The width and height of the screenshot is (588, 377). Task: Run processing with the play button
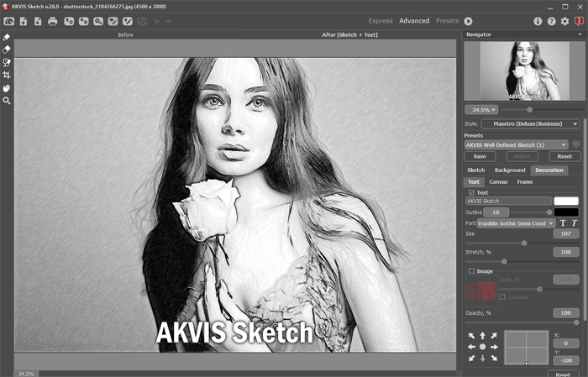(x=469, y=21)
